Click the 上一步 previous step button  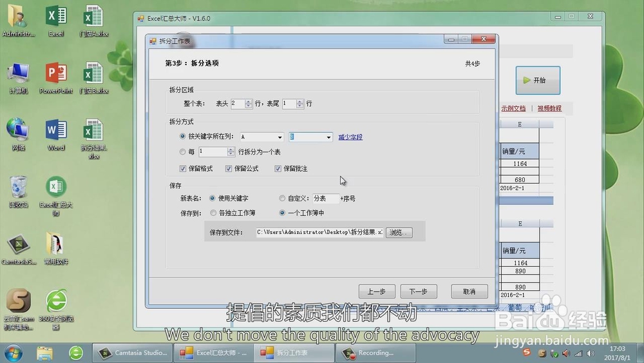tap(377, 291)
